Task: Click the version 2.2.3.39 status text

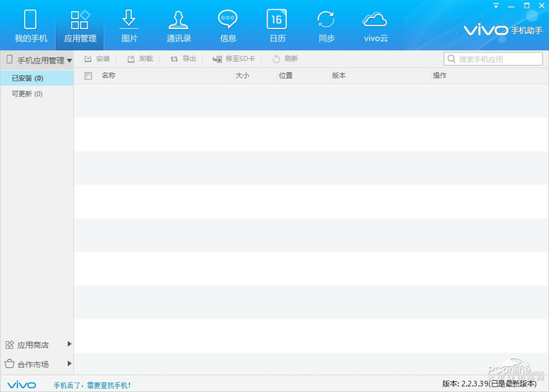Action: (489, 383)
